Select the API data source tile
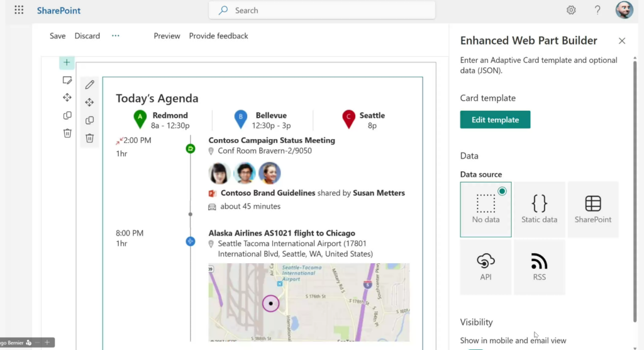The image size is (644, 350). [486, 267]
